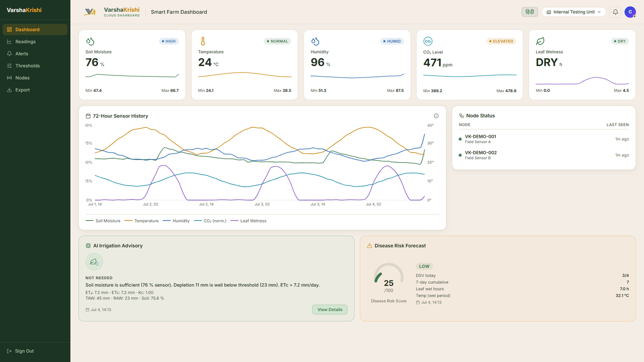Click the irrigation advisory Jul 4, 14:13 timestamp

99,310
